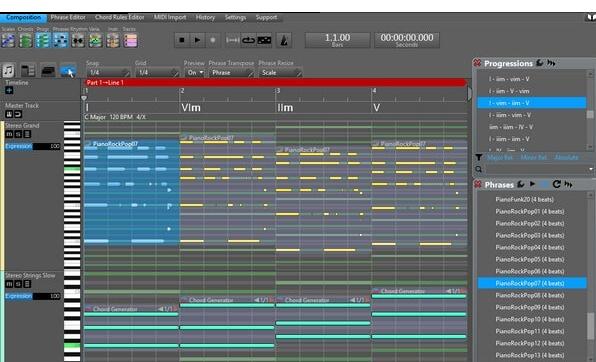Click the play range selection icon
Viewport: 596px width, 362px height.
(x=233, y=40)
